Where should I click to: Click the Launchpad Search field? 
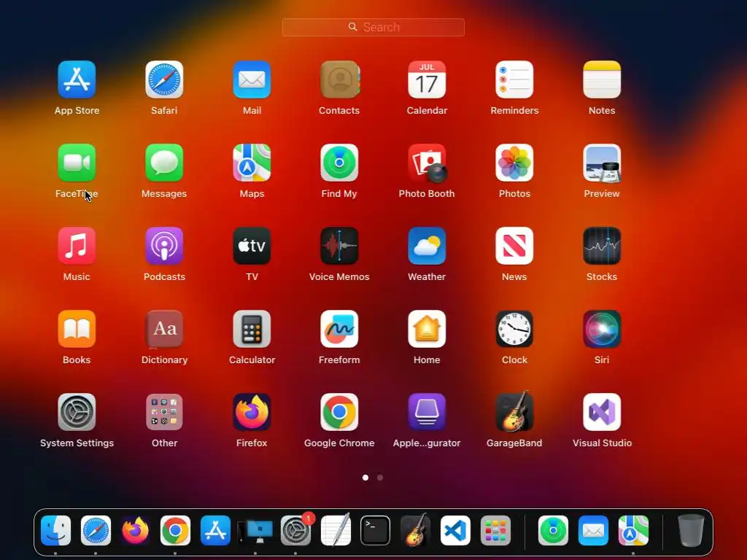(373, 27)
